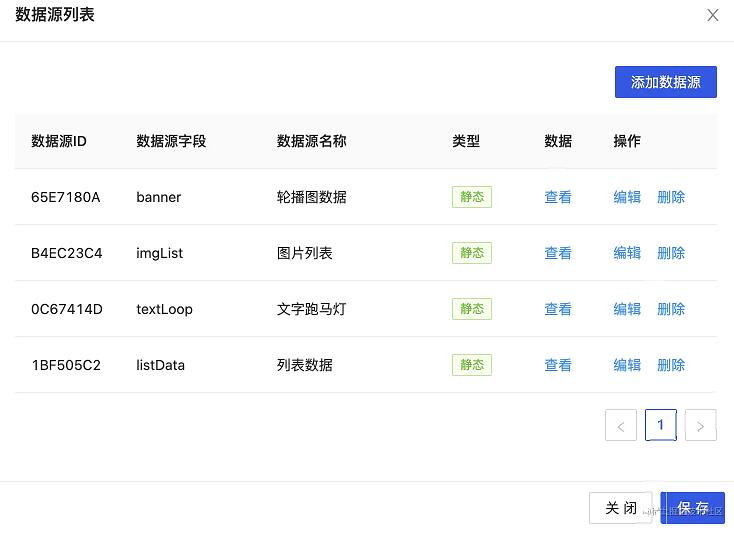View data for 轮播图数据 row
734x533 pixels.
pos(558,197)
